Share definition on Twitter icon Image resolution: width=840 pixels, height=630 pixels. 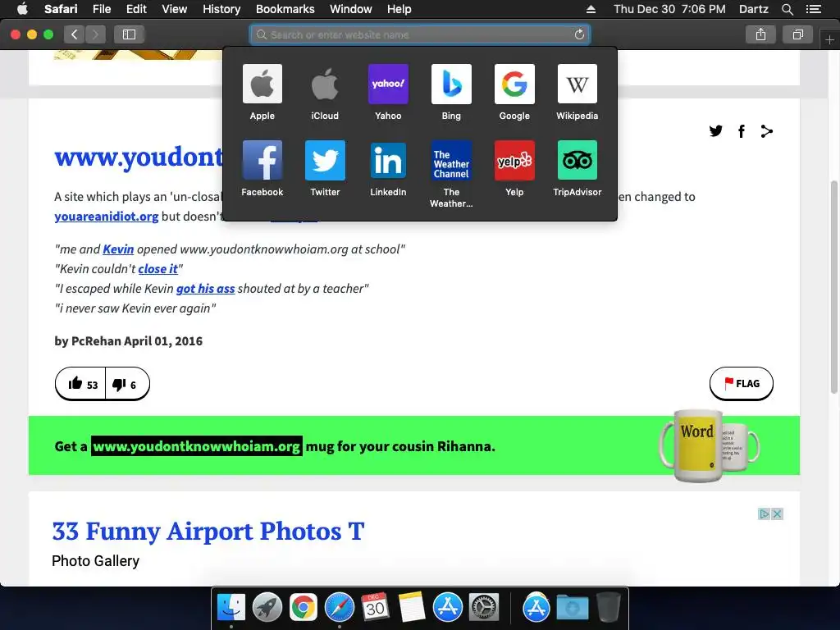tap(715, 130)
